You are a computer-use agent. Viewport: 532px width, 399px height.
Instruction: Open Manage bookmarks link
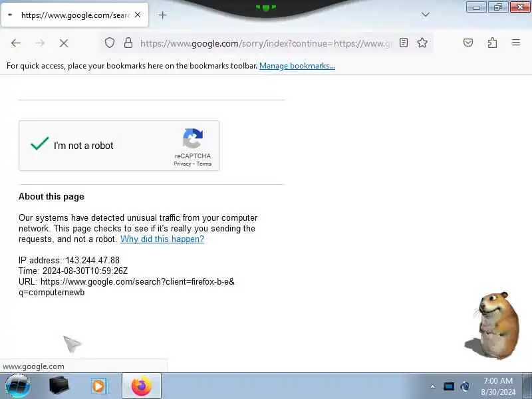coord(297,66)
